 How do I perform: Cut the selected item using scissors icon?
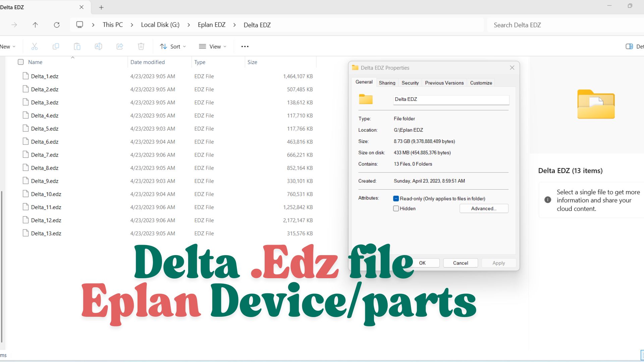[34, 46]
